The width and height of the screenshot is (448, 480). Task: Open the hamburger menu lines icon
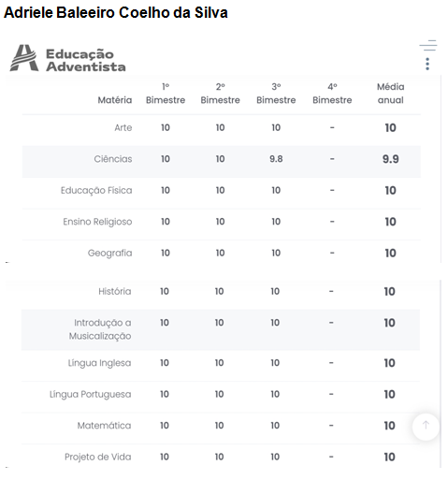point(428,45)
